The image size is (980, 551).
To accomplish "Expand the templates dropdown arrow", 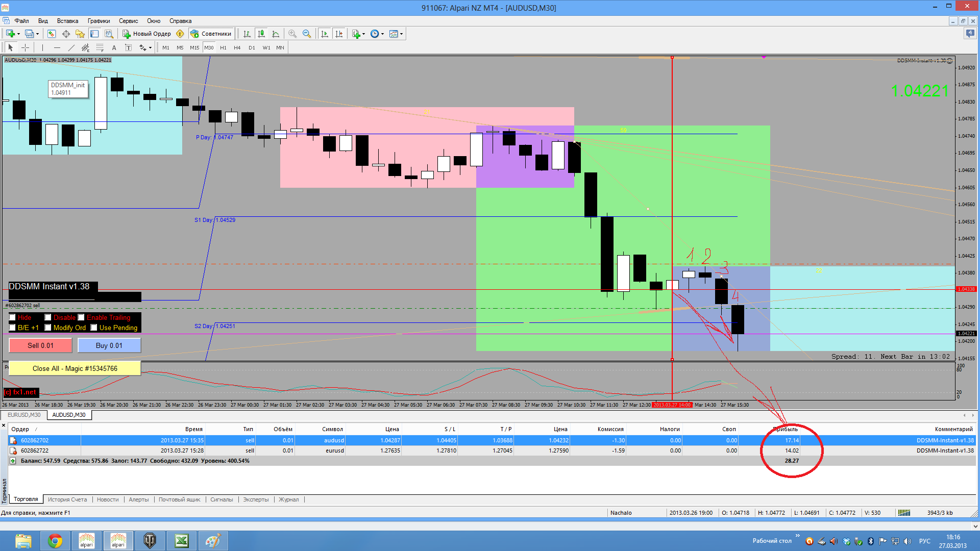I will tap(401, 34).
